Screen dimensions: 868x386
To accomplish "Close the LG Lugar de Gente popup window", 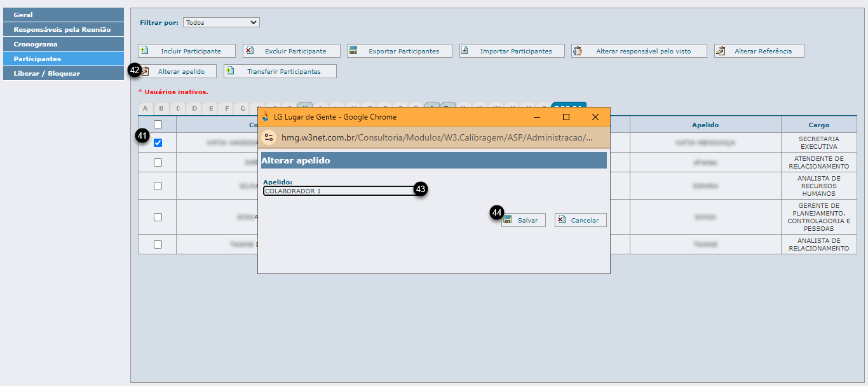I will [595, 117].
